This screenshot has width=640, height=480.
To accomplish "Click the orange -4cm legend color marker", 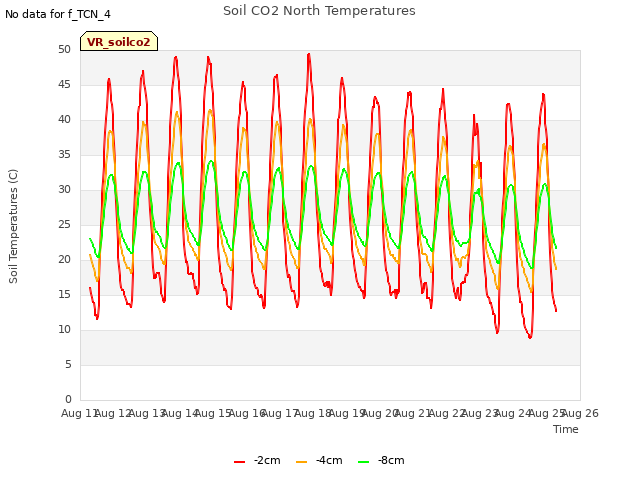I will pyautogui.click(x=301, y=462).
